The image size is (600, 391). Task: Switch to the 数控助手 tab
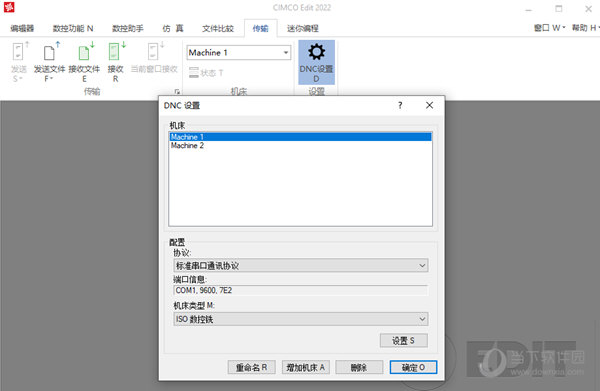point(128,28)
